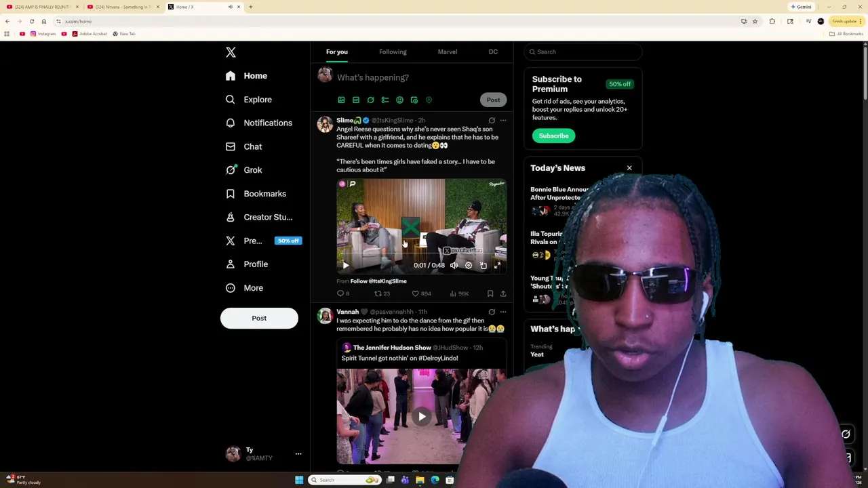
Task: Bookmark Slime's post
Action: 490,293
